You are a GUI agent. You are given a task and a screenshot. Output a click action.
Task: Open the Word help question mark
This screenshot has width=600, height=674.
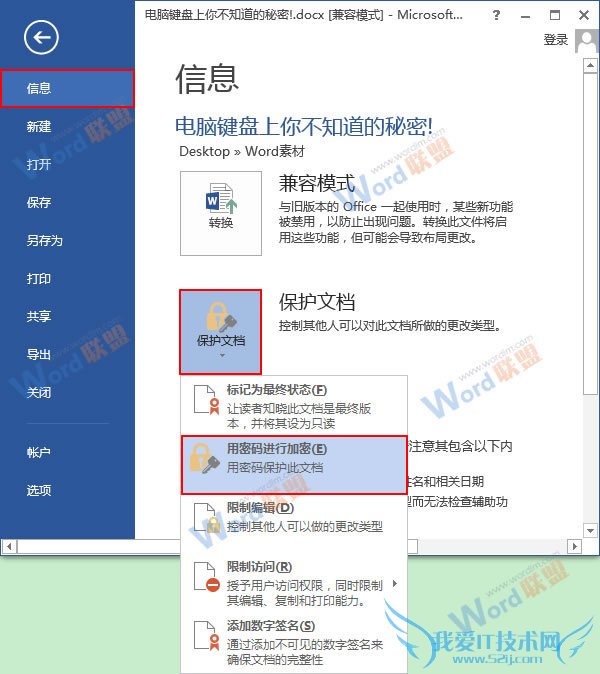pos(496,15)
